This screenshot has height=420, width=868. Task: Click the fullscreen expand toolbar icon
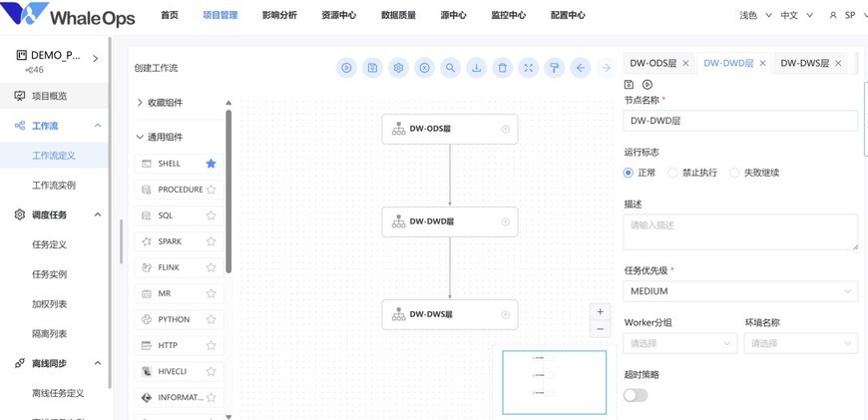[528, 68]
